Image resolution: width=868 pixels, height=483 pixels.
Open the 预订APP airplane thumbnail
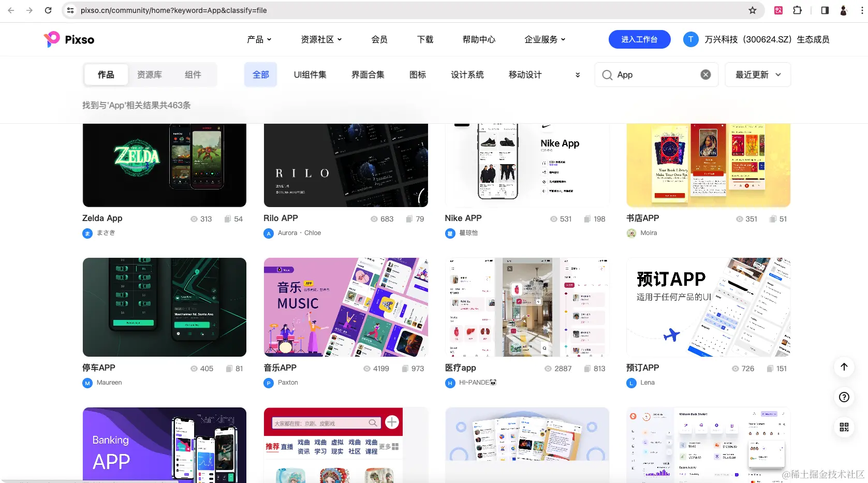709,307
